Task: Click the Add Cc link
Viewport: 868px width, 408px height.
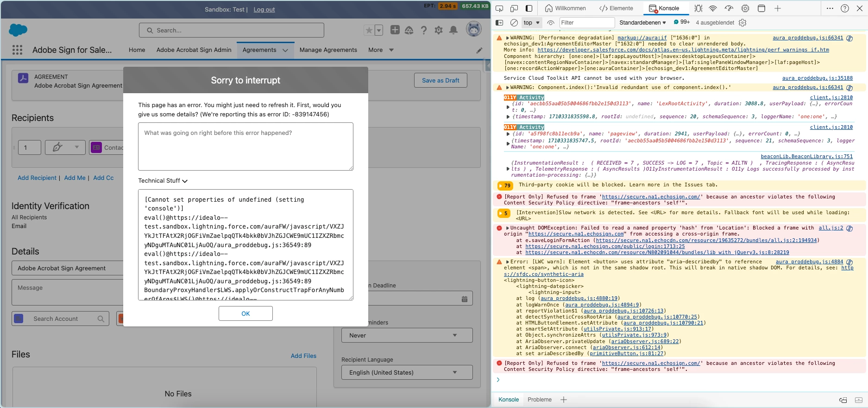Action: click(103, 178)
